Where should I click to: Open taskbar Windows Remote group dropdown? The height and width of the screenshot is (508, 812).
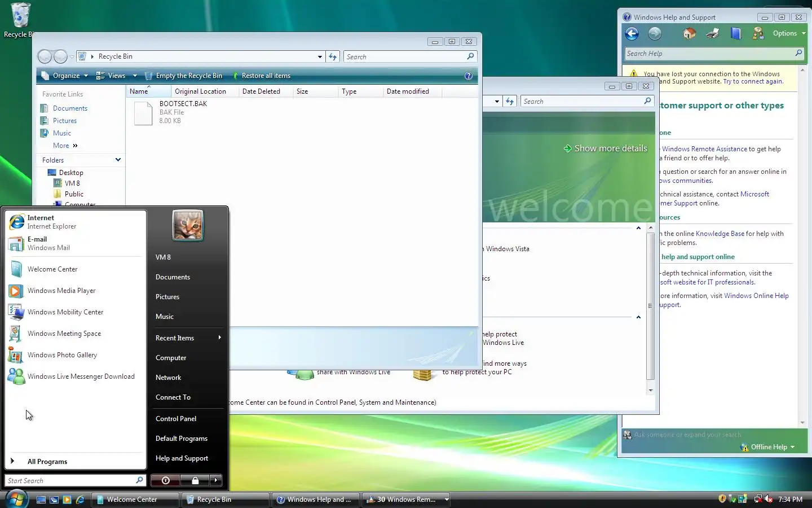tap(447, 500)
